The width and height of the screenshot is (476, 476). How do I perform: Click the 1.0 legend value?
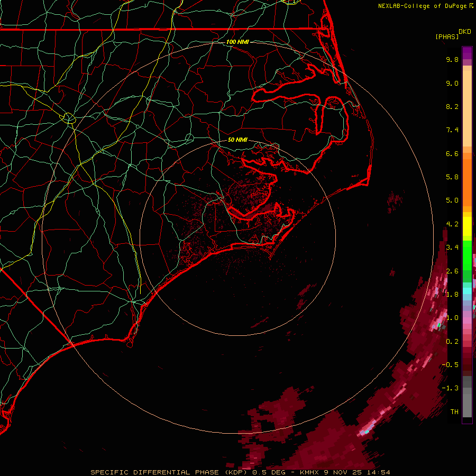tap(452, 318)
